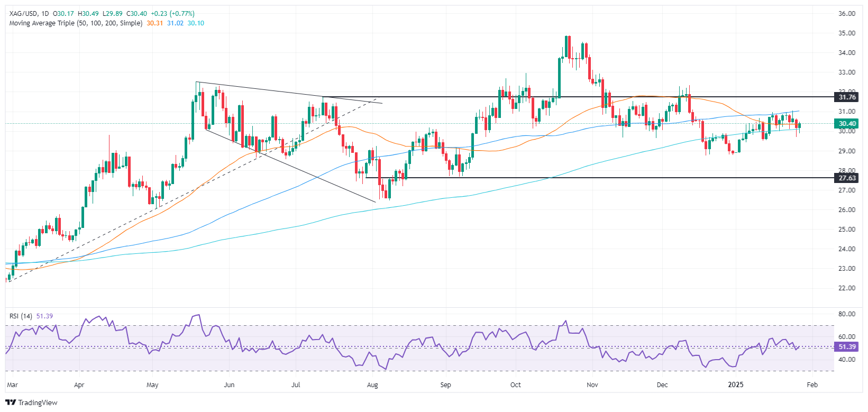This screenshot has width=868, height=412.
Task: Click the 35.00 price axis label
Action: [x=847, y=33]
